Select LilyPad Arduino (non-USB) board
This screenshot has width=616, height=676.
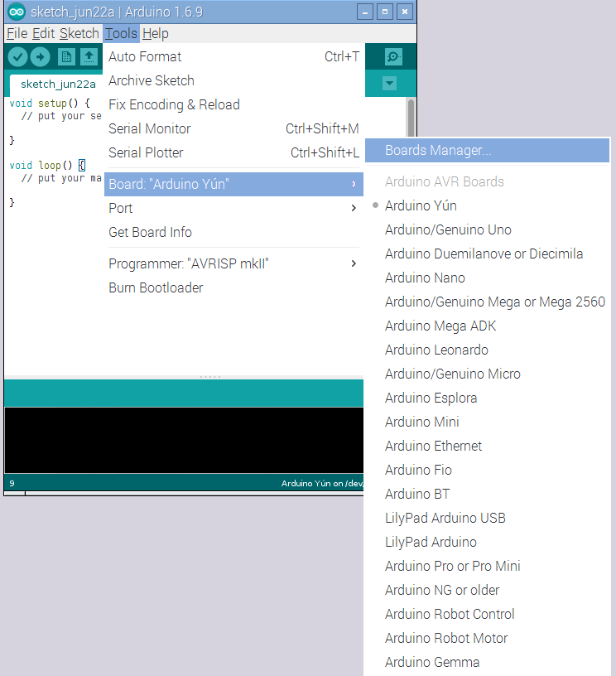point(487,542)
